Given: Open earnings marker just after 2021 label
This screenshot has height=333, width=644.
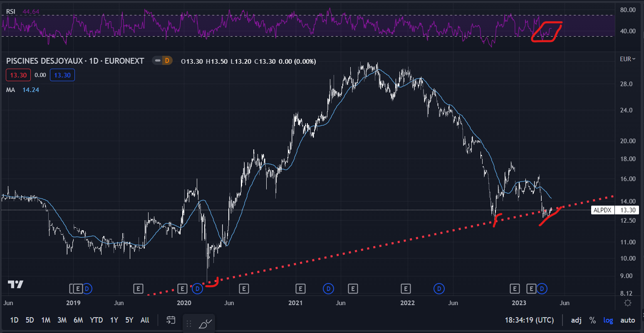Looking at the screenshot, I should click(300, 288).
